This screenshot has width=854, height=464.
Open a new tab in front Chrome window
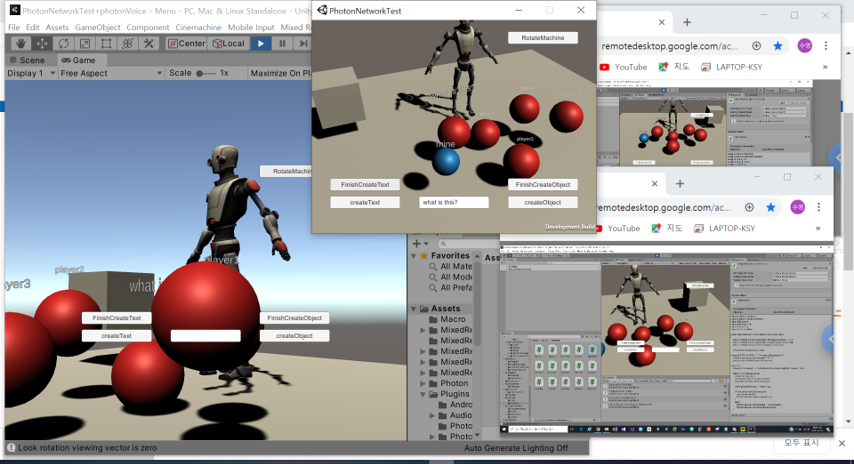click(680, 184)
